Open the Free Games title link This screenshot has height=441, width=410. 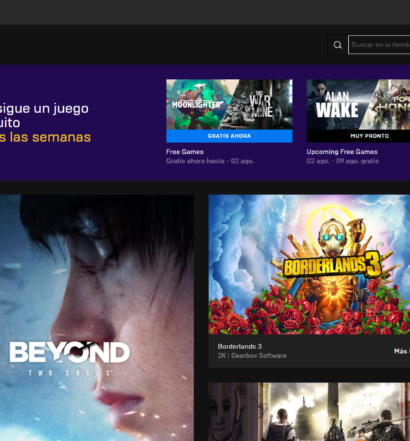point(185,152)
